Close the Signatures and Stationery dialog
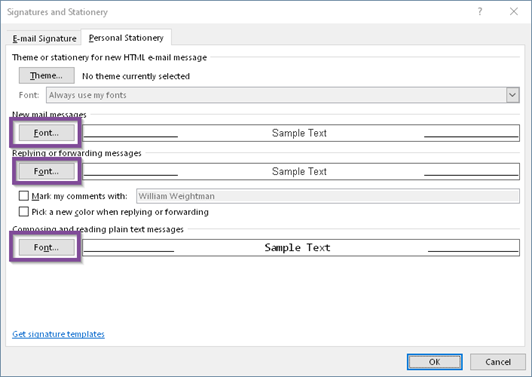 514,12
